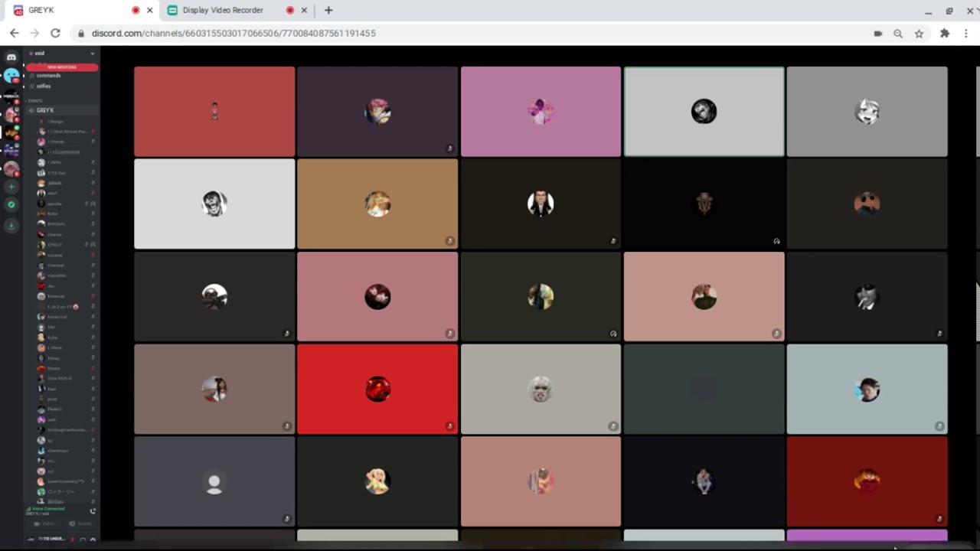
Task: Click the address bar with the discord.com URL
Action: point(475,33)
